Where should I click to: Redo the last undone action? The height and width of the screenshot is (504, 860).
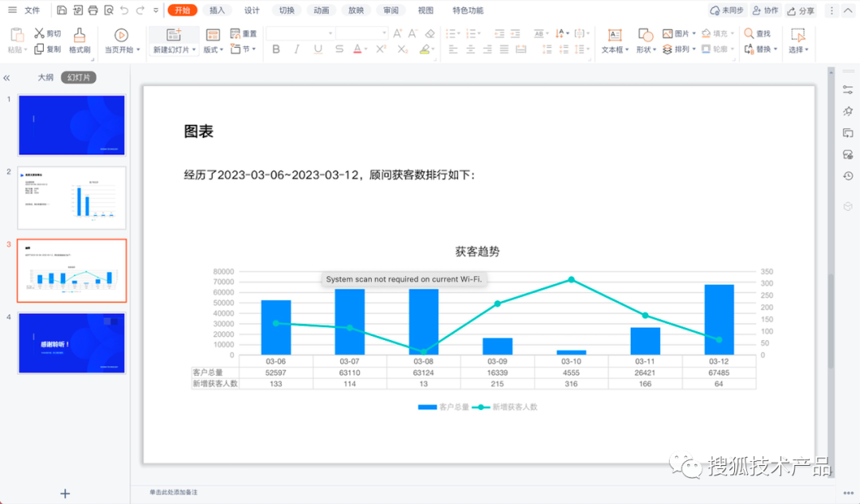point(140,10)
